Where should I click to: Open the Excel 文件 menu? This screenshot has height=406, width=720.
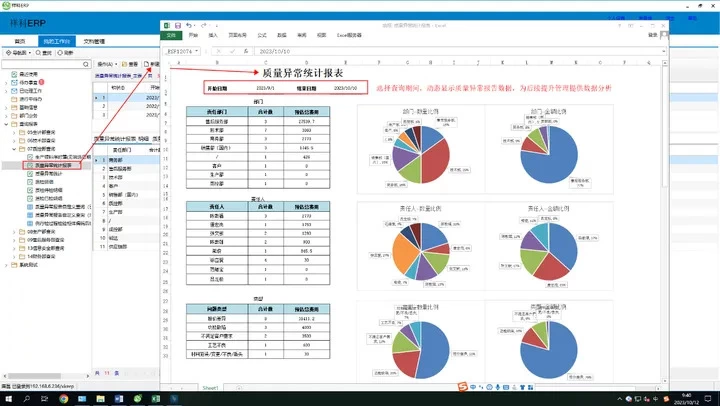171,34
